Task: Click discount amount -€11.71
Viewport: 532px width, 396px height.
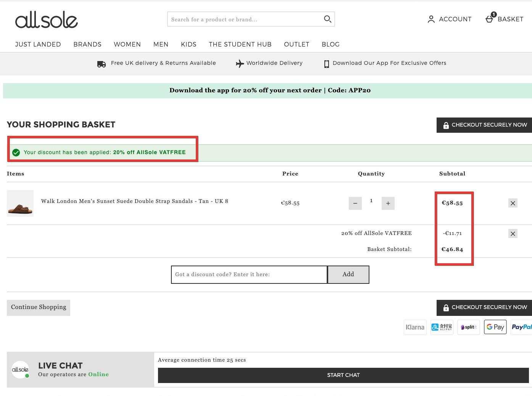Action: coord(452,233)
